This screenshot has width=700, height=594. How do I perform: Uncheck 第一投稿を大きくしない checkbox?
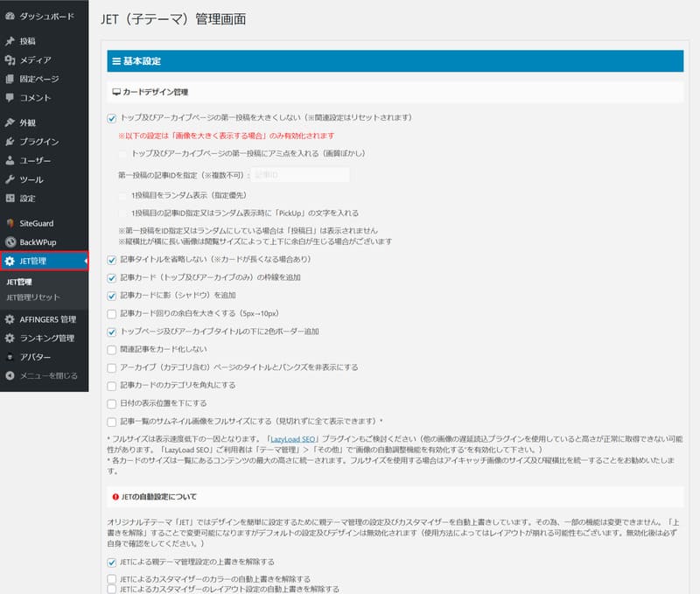pyautogui.click(x=112, y=118)
